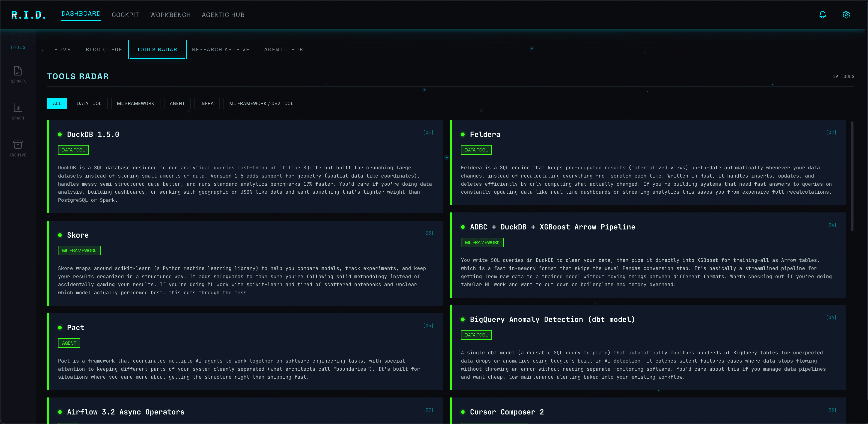
Task: Switch to the BLOG QUEUE tab
Action: (104, 50)
